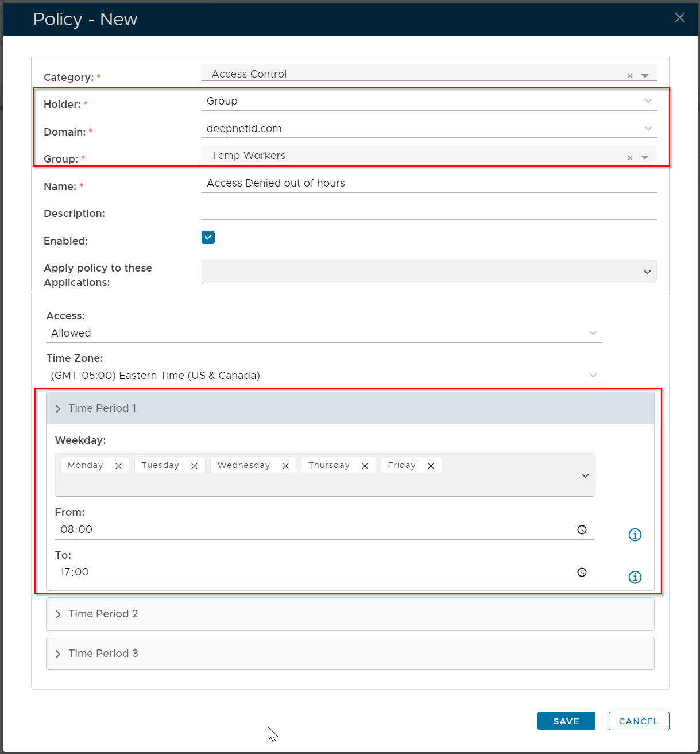Click into the Description text field
Screen dimensions: 700x754
(428, 211)
